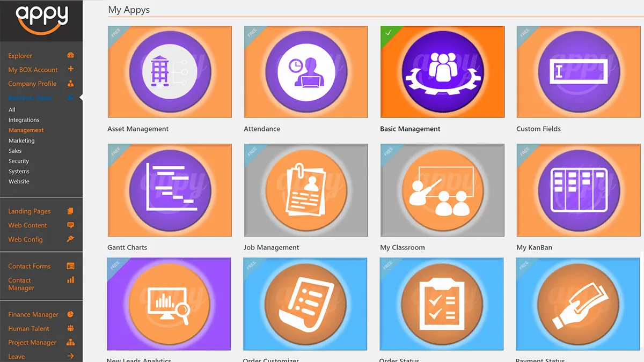Open the Landing Pages link
This screenshot has height=362, width=644.
click(30, 211)
